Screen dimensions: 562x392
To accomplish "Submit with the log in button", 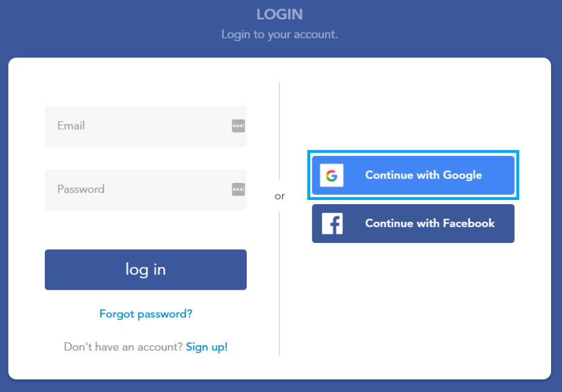I will 146,270.
